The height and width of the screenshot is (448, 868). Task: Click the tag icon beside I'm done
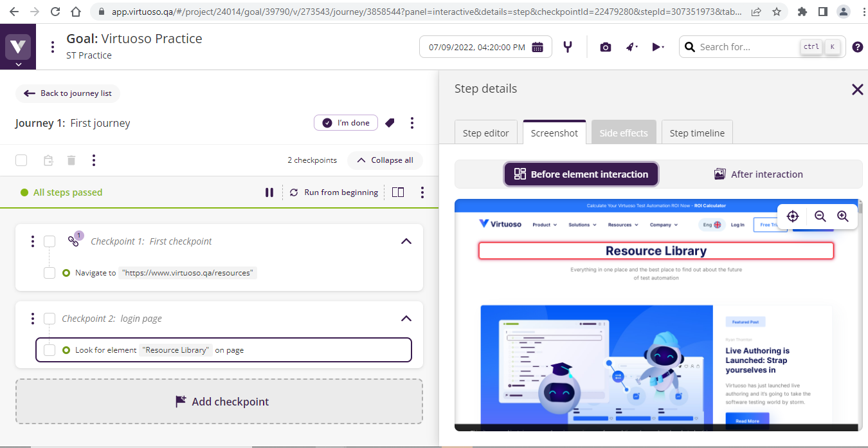pos(390,123)
